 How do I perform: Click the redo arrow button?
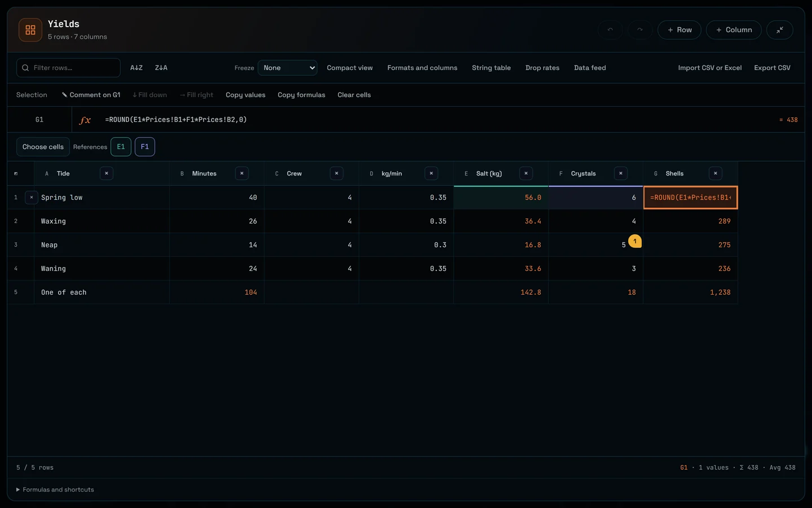pyautogui.click(x=640, y=30)
